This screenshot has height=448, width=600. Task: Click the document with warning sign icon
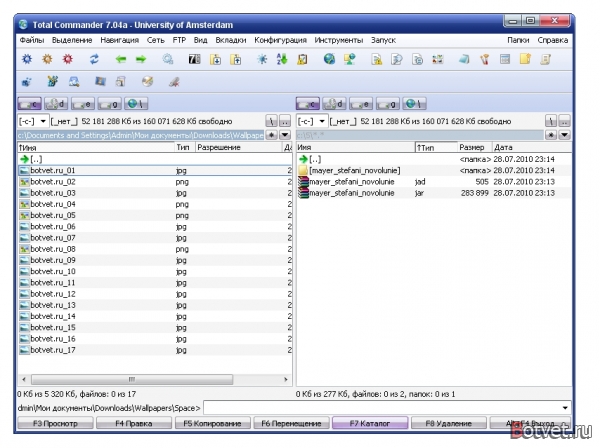pos(377,59)
